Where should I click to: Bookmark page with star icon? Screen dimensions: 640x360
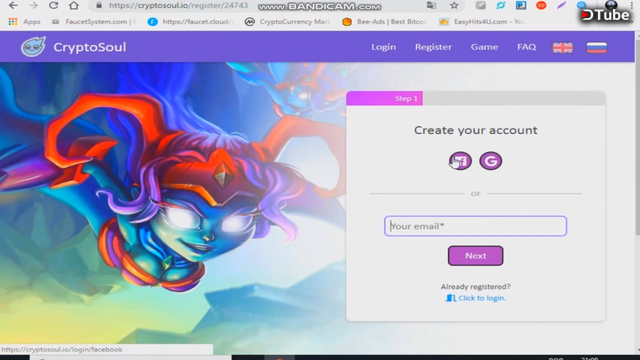click(x=454, y=6)
